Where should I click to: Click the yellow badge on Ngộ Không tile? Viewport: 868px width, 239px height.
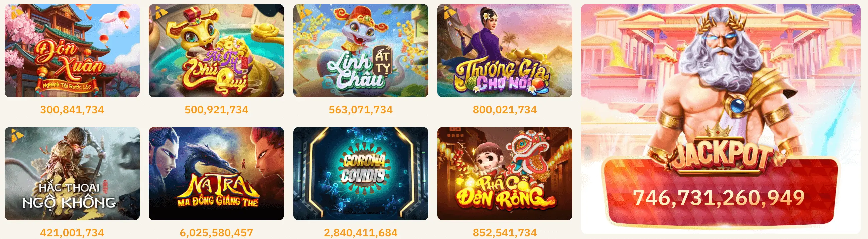pyautogui.click(x=17, y=134)
